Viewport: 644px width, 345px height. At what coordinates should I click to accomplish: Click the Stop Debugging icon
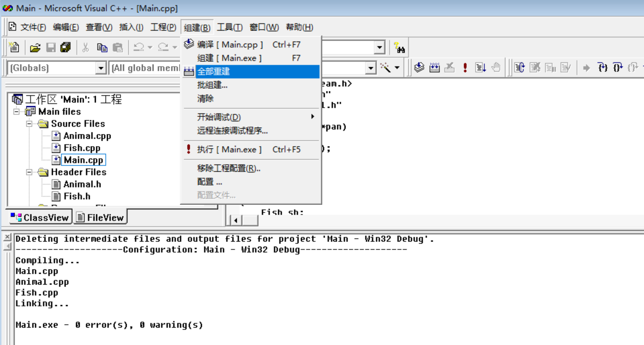535,68
